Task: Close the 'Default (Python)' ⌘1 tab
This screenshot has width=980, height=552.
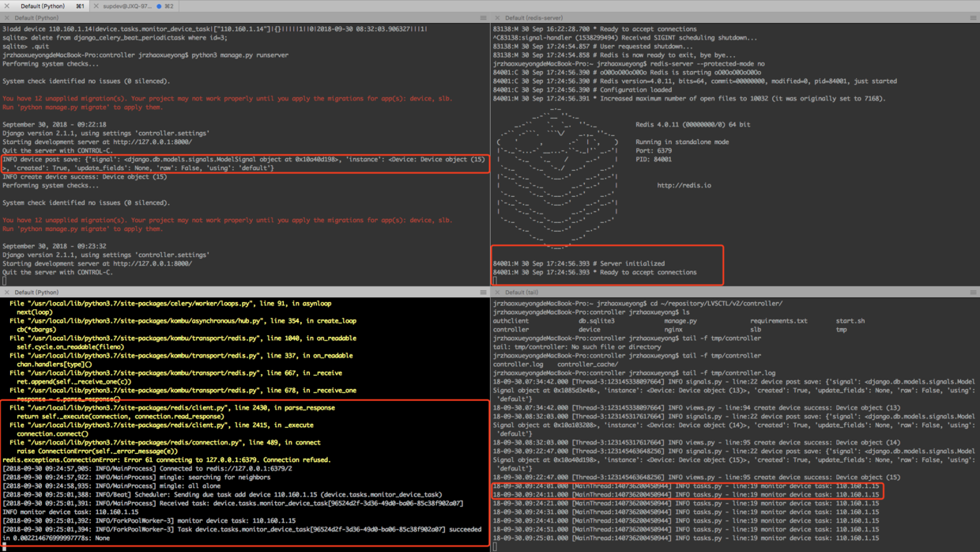Action: point(7,6)
